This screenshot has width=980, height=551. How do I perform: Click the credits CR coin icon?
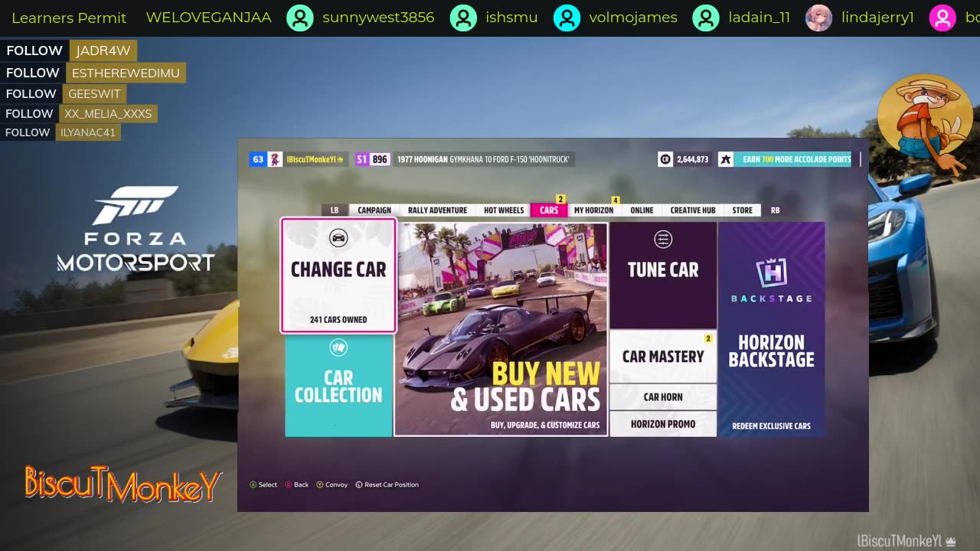click(x=665, y=159)
